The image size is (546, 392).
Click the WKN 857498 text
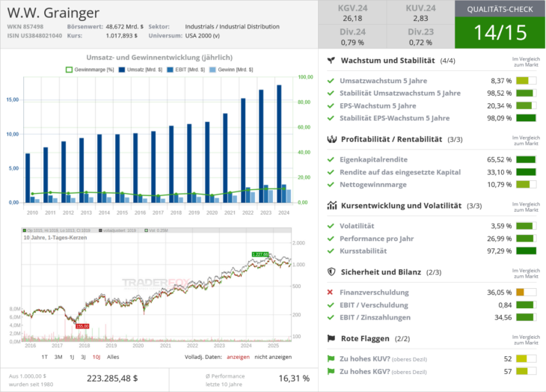point(25,26)
